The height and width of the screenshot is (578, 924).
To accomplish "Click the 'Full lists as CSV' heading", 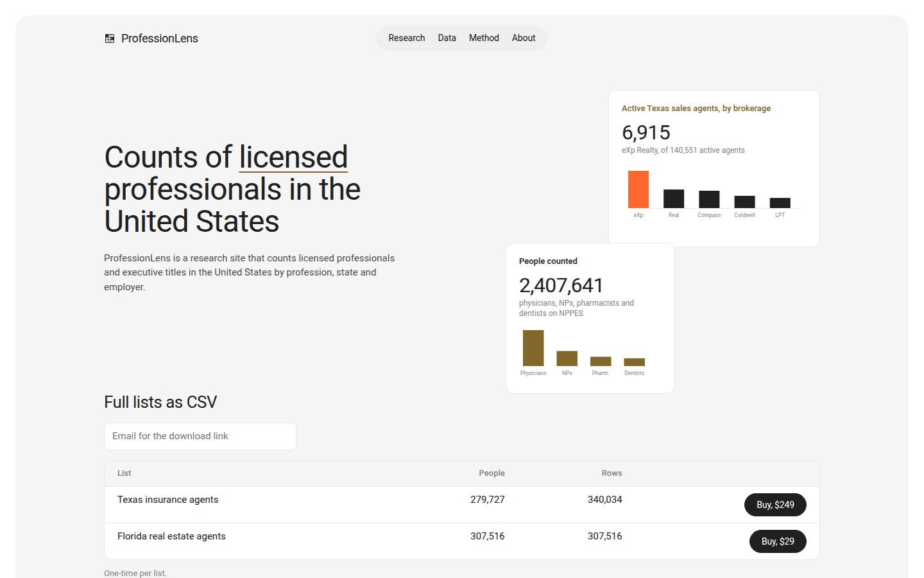I will tap(160, 402).
